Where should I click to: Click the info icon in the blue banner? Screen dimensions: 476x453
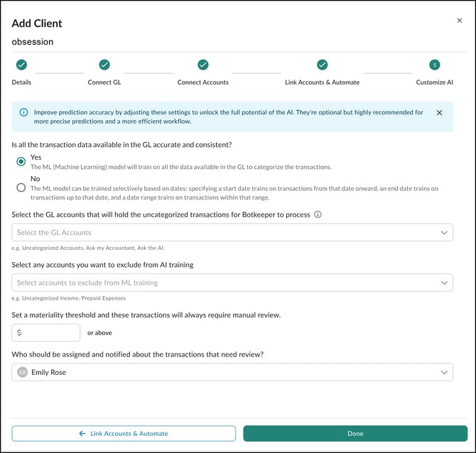tap(24, 112)
